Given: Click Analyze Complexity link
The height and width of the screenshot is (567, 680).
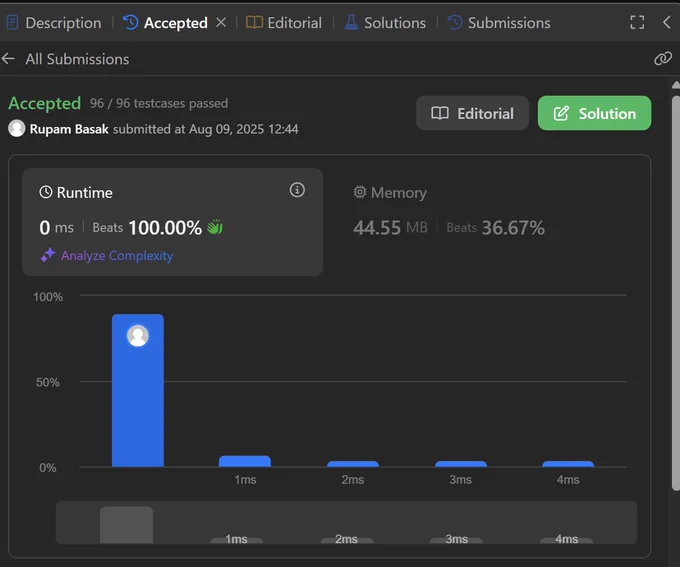Looking at the screenshot, I should pos(117,256).
